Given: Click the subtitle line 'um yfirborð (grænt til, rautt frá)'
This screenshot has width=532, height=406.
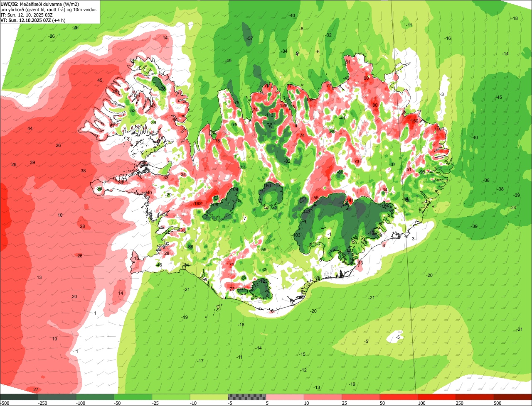Looking at the screenshot, I should 34,9.
